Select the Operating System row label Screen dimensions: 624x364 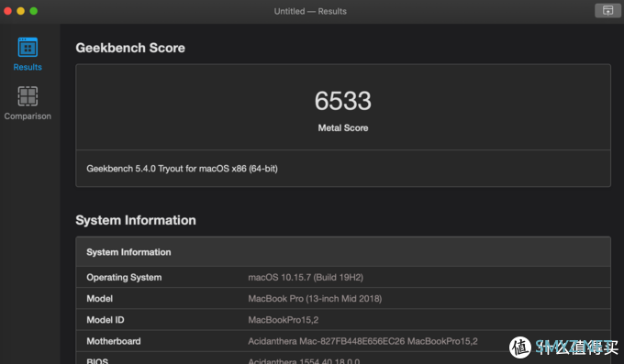click(x=124, y=277)
